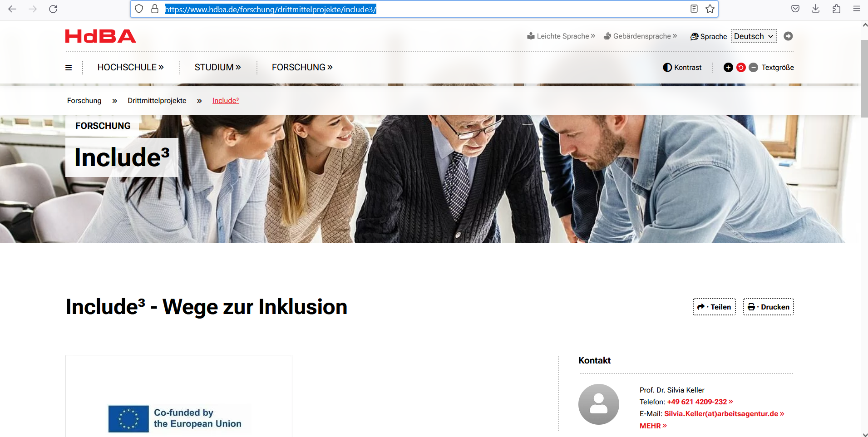
Task: Click the Kontakt heading
Action: [x=594, y=360]
